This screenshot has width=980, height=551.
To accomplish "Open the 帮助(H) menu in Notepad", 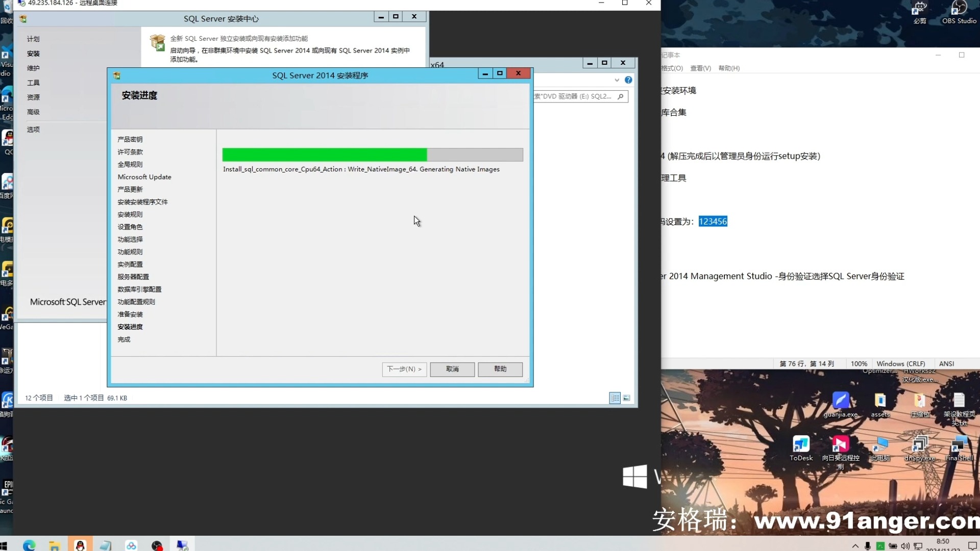I will (x=729, y=68).
